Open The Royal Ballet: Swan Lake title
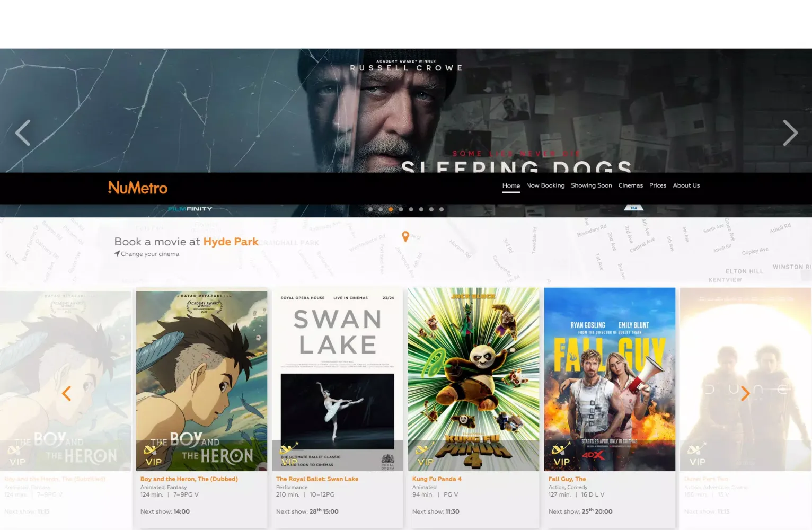 [317, 479]
